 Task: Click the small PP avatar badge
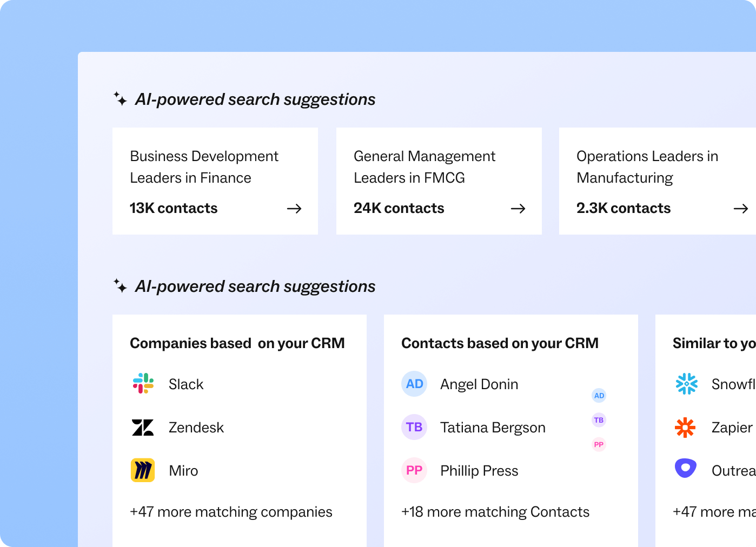click(599, 445)
